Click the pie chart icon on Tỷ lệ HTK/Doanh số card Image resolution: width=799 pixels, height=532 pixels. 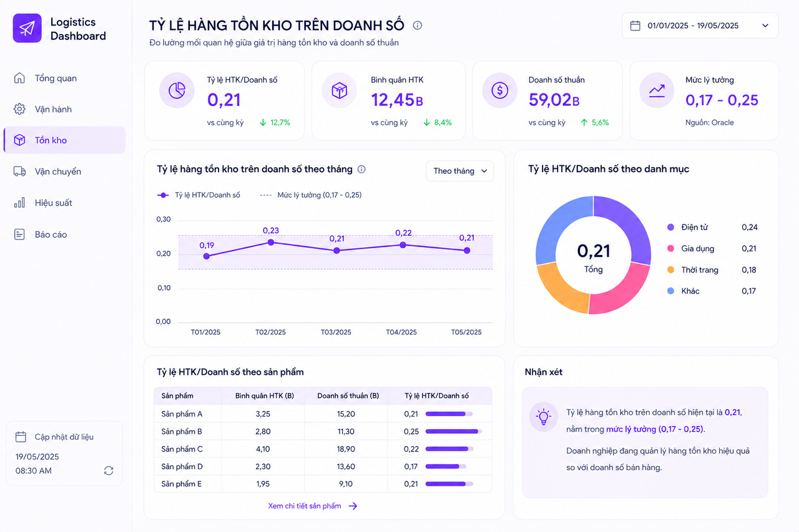click(177, 90)
